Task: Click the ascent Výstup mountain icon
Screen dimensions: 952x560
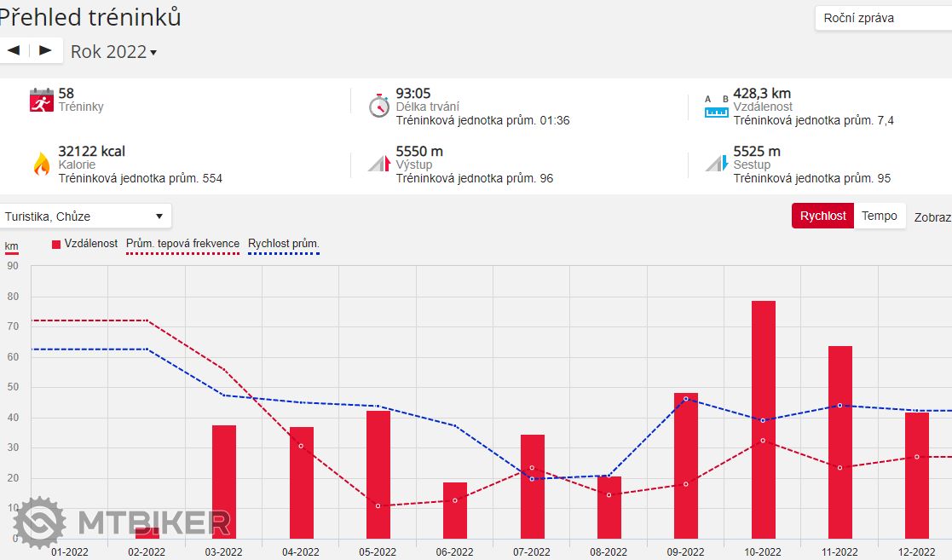Action: (379, 163)
